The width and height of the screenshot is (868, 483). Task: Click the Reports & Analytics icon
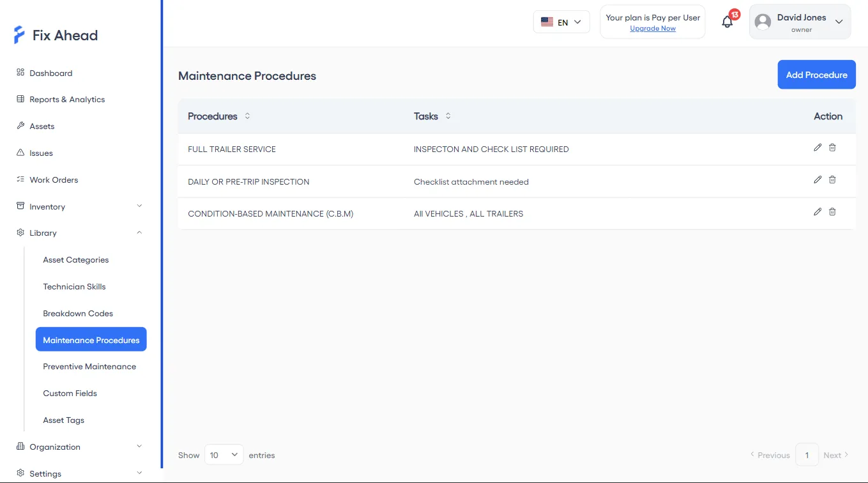[x=20, y=99]
